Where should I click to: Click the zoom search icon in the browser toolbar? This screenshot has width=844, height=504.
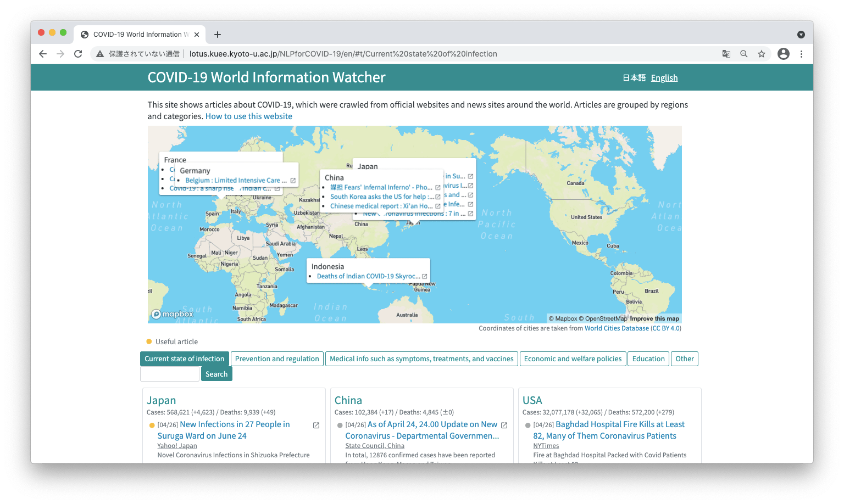click(x=743, y=53)
